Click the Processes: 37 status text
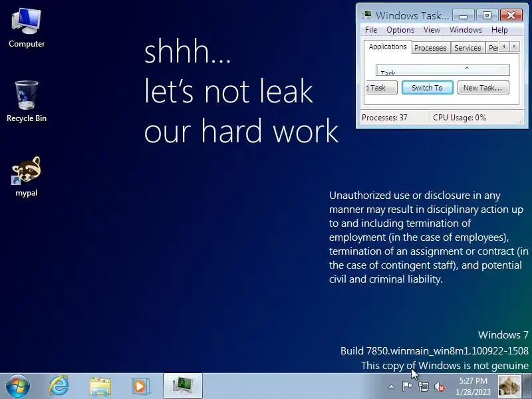The image size is (532, 399). (x=384, y=118)
